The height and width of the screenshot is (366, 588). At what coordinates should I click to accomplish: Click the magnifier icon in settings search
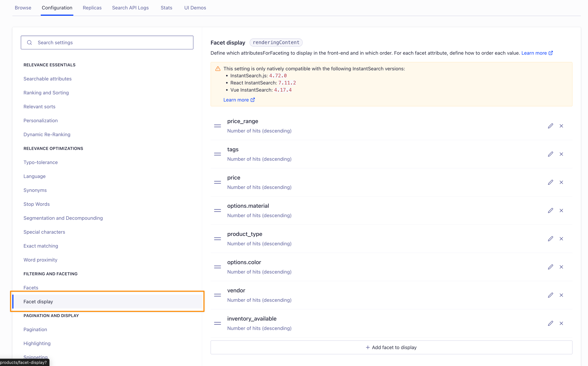(x=30, y=42)
